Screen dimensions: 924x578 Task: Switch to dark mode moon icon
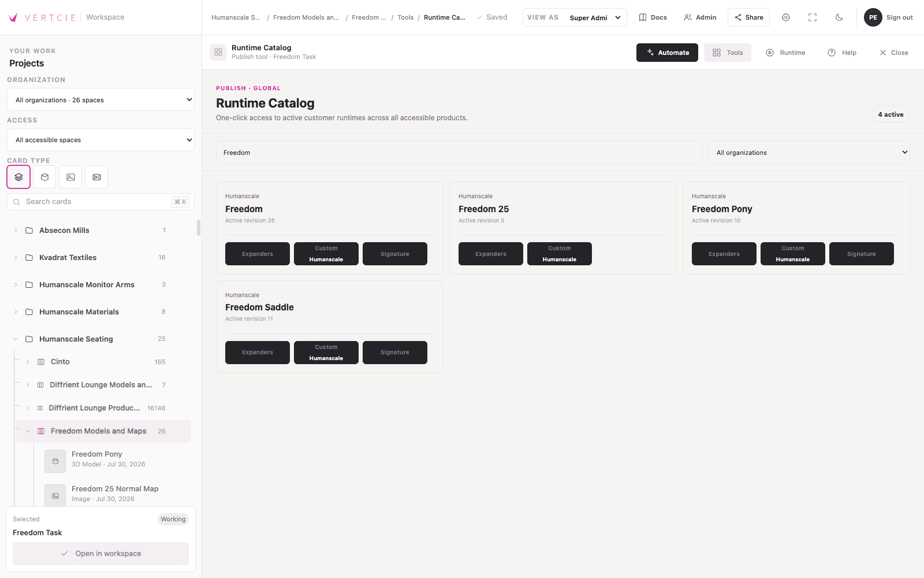coord(839,17)
